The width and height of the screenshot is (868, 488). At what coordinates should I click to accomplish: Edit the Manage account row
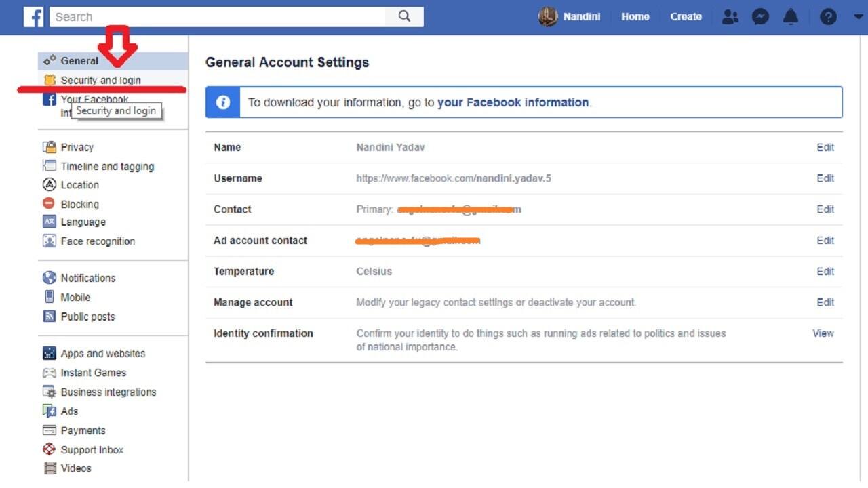pos(825,302)
